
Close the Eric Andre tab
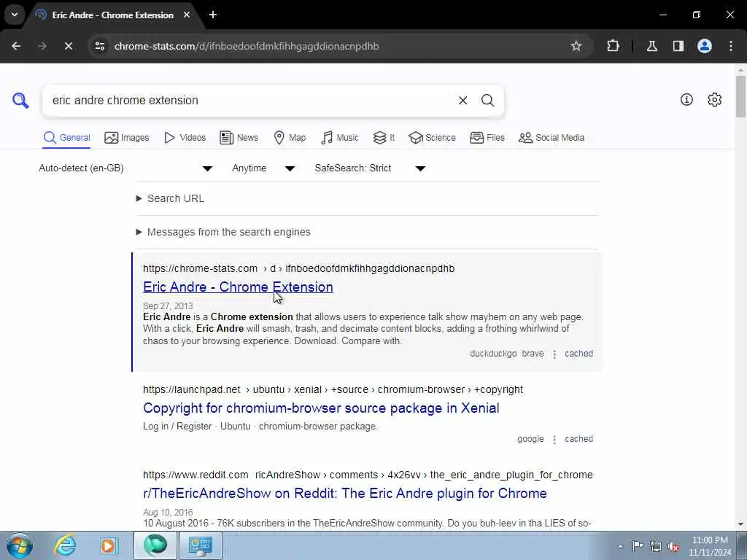click(187, 15)
